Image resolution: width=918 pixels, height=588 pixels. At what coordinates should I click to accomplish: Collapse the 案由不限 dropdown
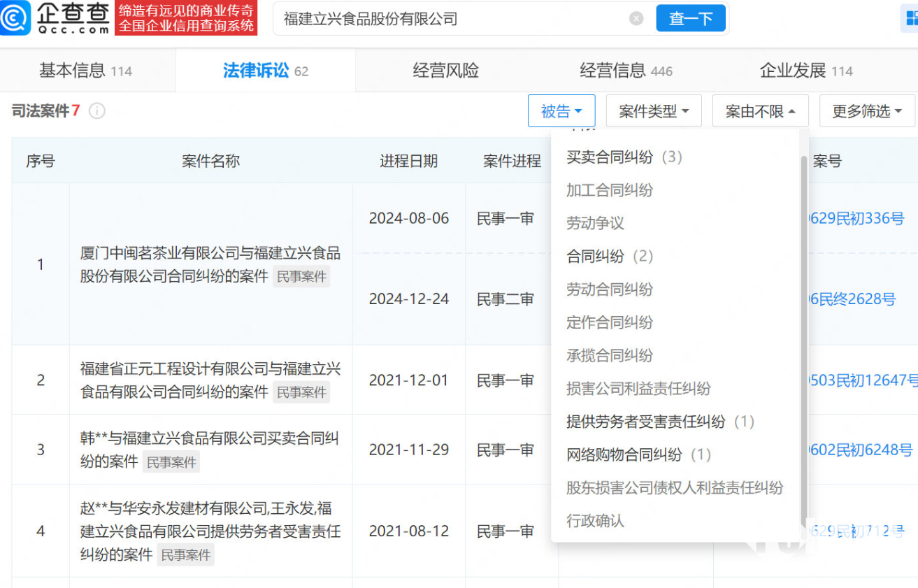click(x=760, y=111)
